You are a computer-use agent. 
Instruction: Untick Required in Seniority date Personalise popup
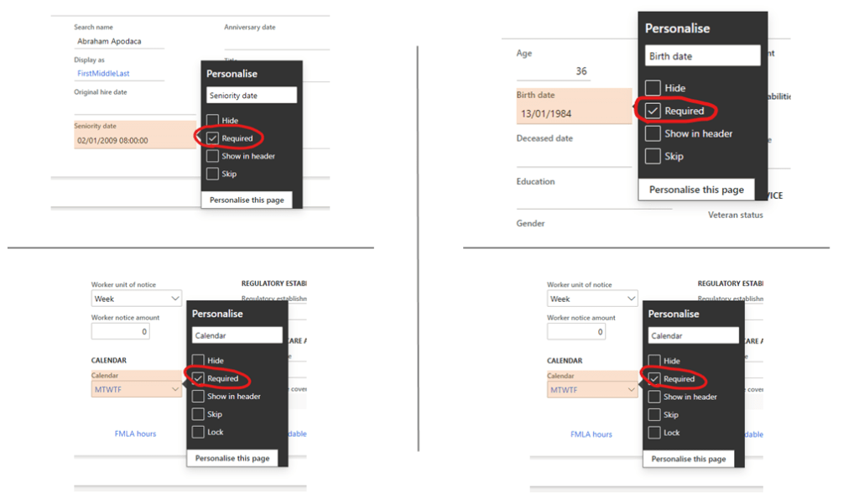[213, 138]
